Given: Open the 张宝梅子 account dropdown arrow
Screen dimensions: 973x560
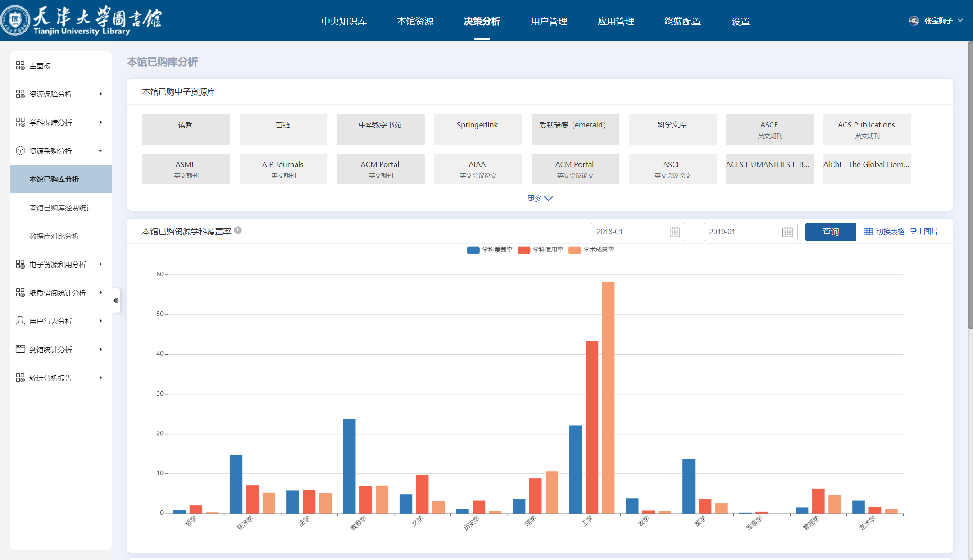Looking at the screenshot, I should [x=960, y=21].
